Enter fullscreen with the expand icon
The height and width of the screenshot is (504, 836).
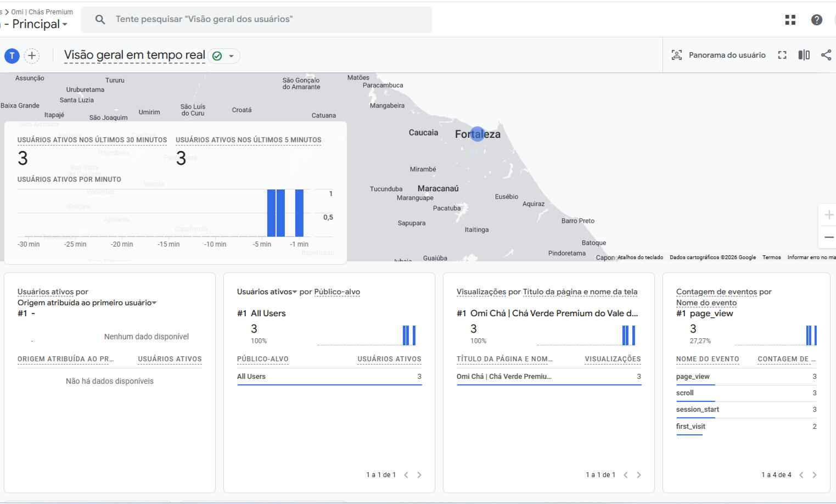pyautogui.click(x=782, y=55)
